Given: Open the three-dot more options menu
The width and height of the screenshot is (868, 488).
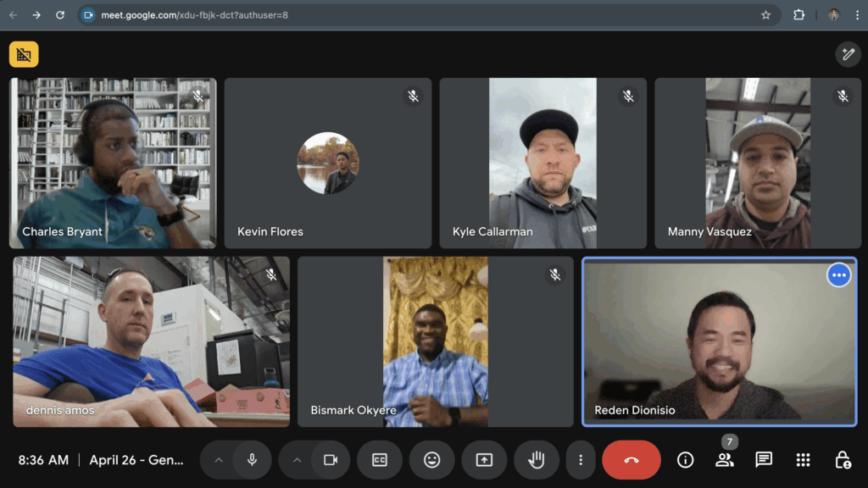Looking at the screenshot, I should point(581,460).
